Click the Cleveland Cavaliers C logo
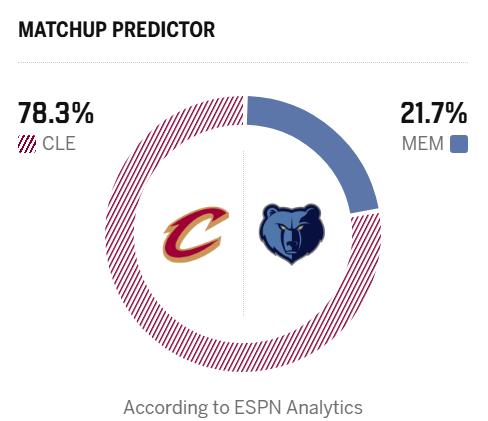 196,234
